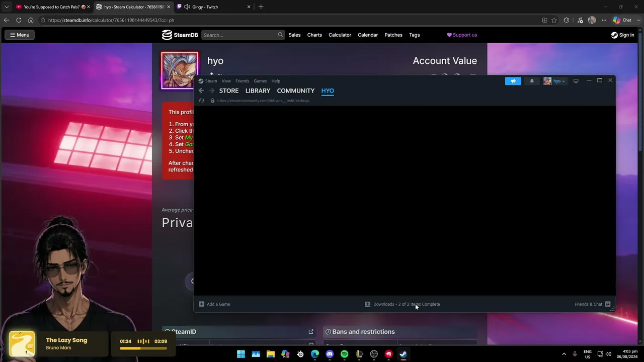Go to the browser home page

(31, 20)
